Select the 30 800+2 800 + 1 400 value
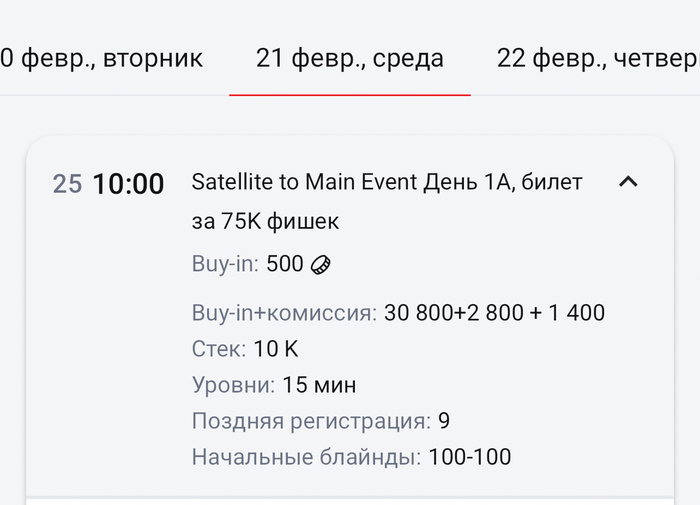Viewport: 700px width, 505px height. coord(494,313)
